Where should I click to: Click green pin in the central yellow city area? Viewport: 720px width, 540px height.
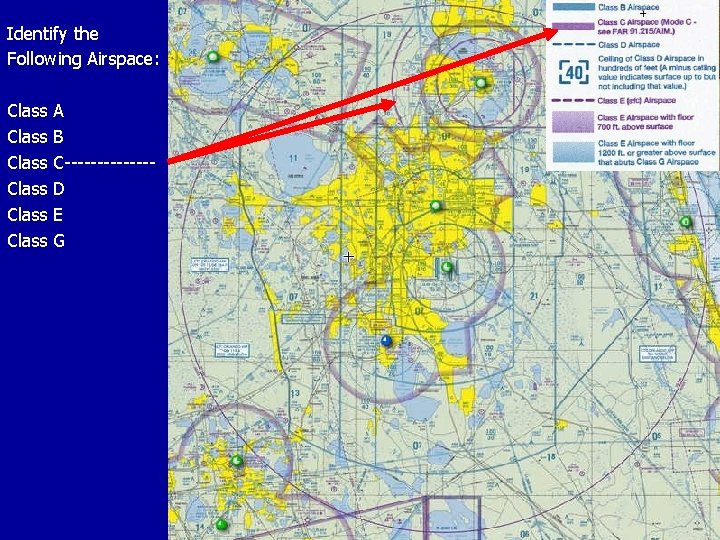[436, 206]
